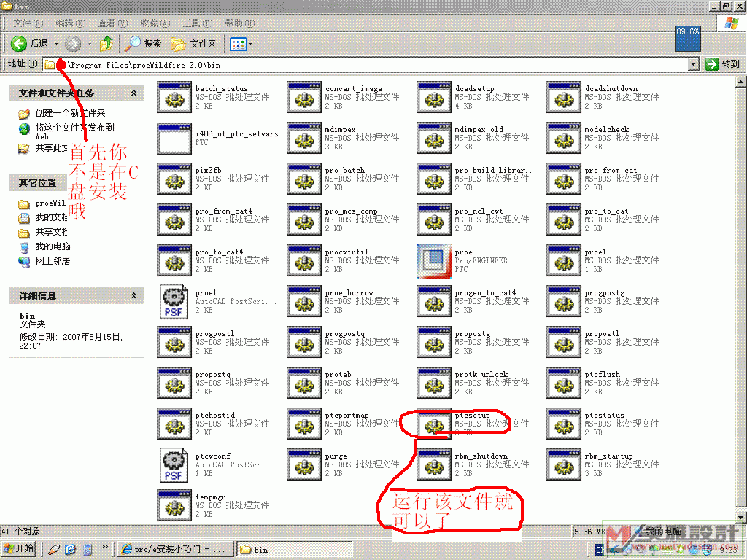Select the mdimpex batch file icon
The width and height of the screenshot is (747, 560).
tap(304, 138)
